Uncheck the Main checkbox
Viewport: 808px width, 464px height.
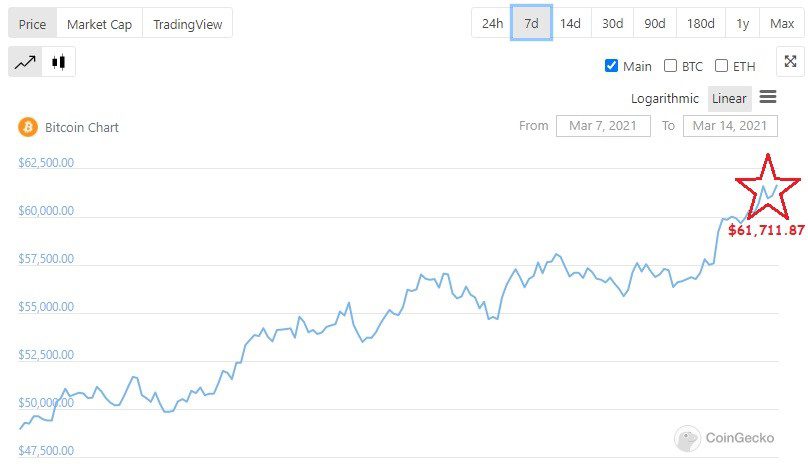pyautogui.click(x=611, y=66)
